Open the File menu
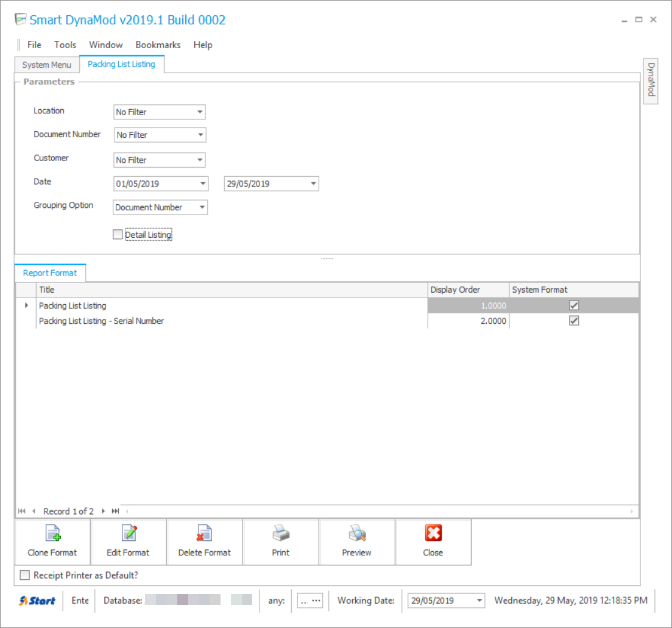Image resolution: width=672 pixels, height=628 pixels. click(34, 45)
